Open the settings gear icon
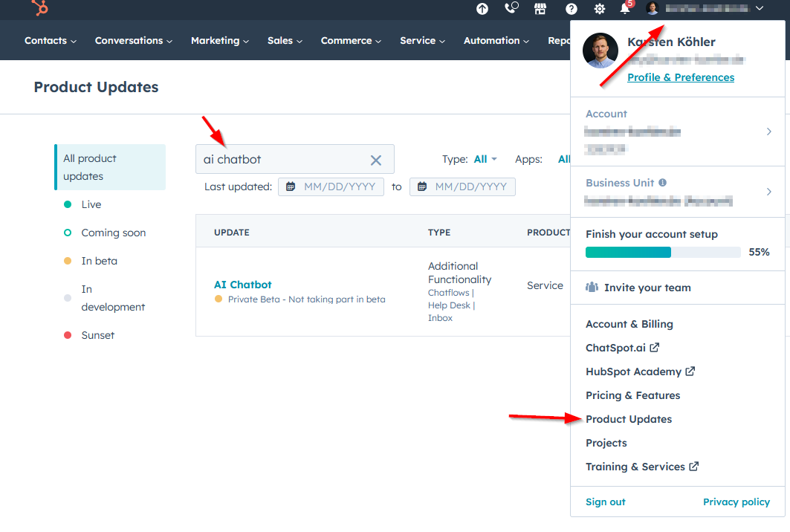The image size is (790, 532). pyautogui.click(x=599, y=10)
